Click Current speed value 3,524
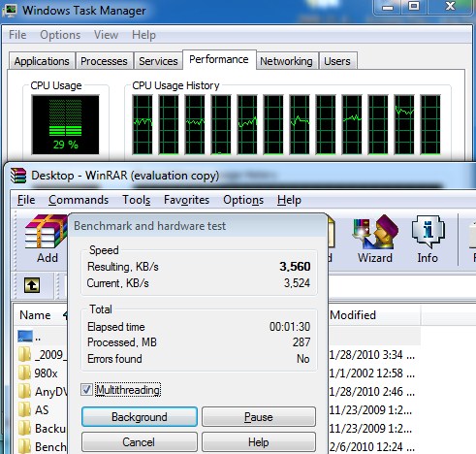This screenshot has width=476, height=454. [x=297, y=283]
